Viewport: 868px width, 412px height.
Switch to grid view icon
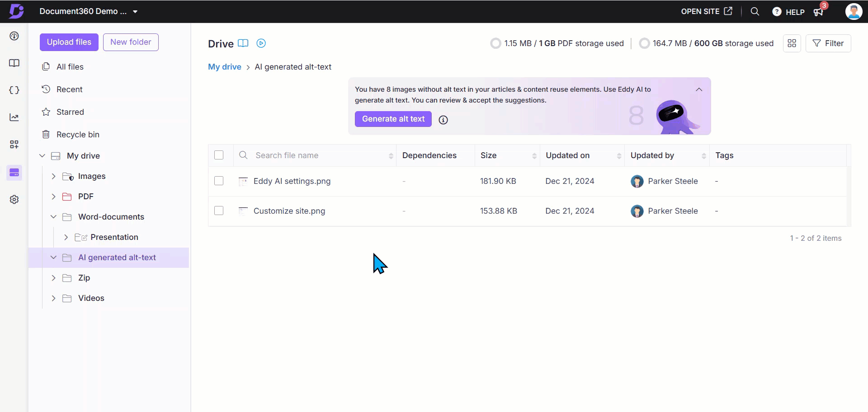[x=792, y=43]
